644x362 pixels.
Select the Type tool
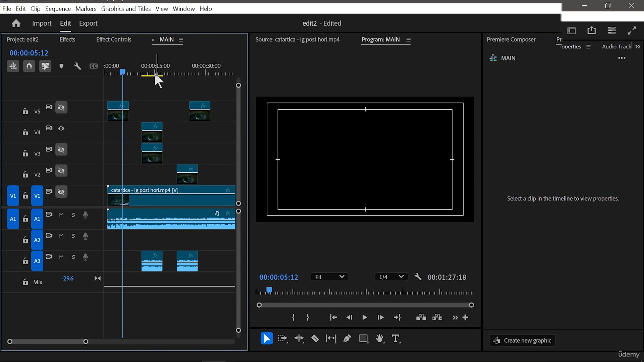click(396, 339)
